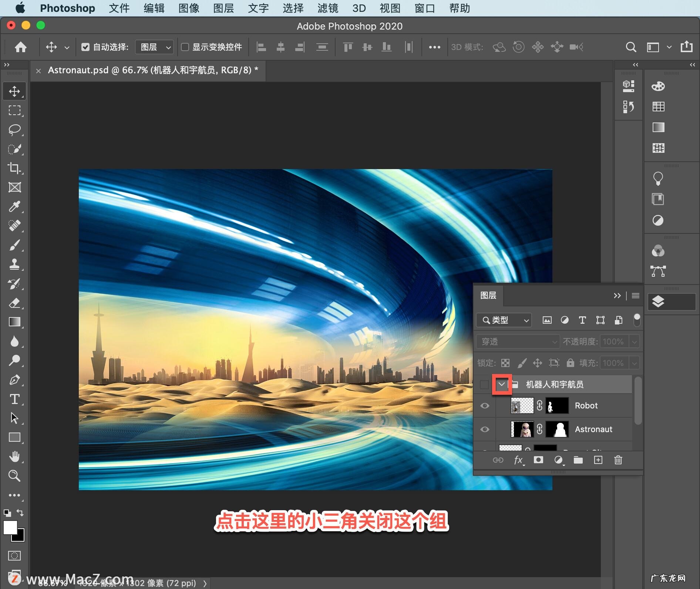Viewport: 700px width, 589px height.
Task: Select the Horizontal Type tool
Action: 14,399
